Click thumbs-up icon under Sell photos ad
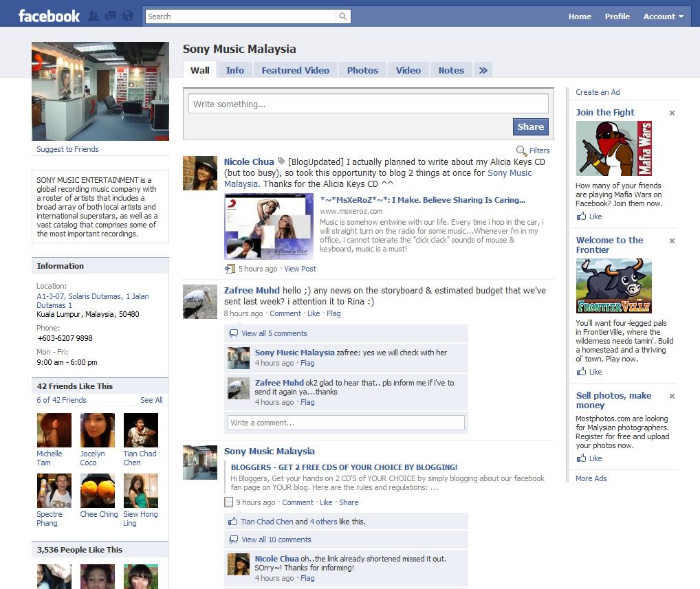This screenshot has height=589, width=700. [x=581, y=458]
